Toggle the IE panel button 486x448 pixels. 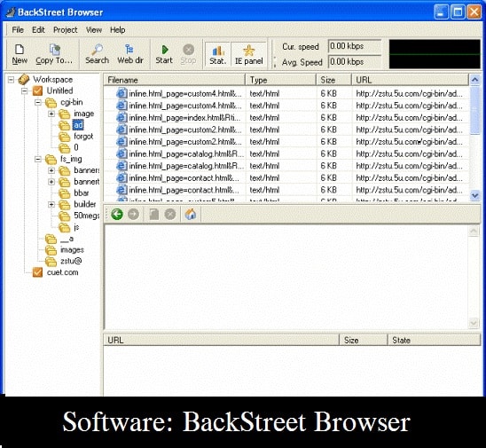pos(248,54)
